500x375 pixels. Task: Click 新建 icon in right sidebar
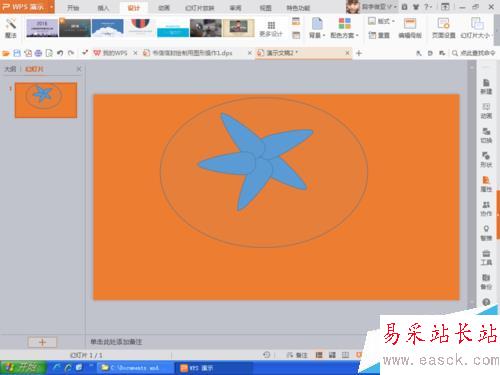point(486,87)
